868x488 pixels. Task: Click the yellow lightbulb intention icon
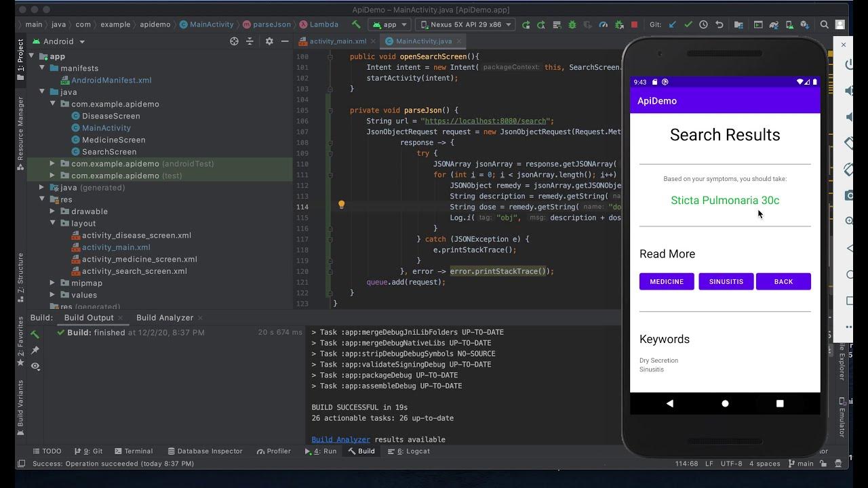[342, 205]
